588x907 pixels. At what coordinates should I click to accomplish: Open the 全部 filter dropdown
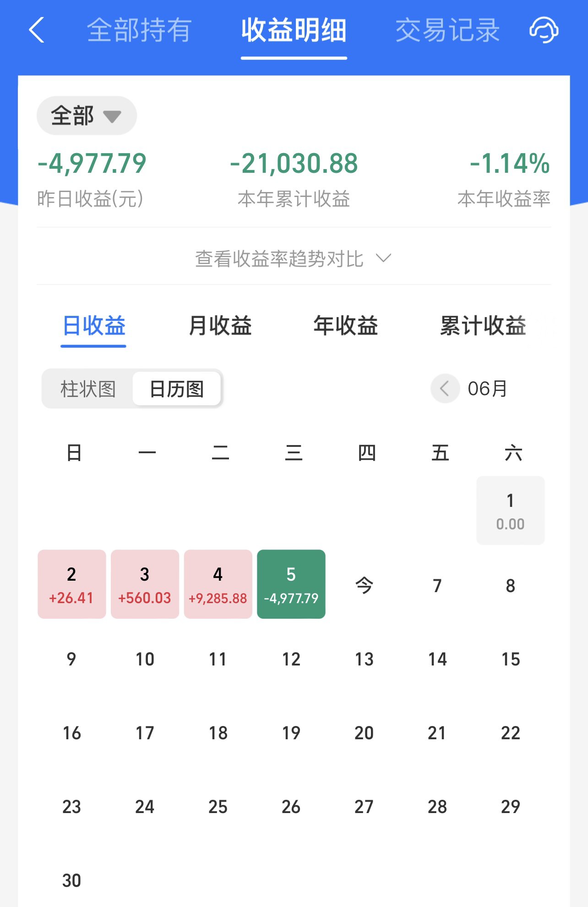[87, 115]
